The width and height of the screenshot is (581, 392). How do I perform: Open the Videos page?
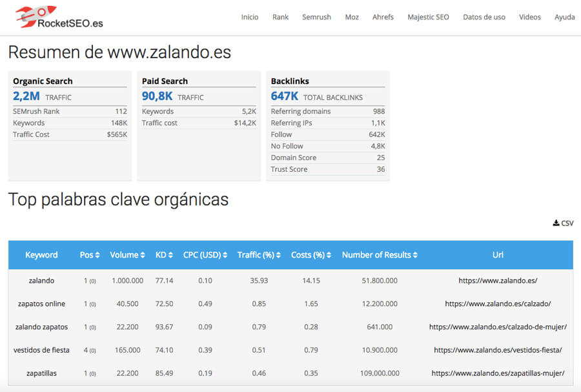click(530, 17)
